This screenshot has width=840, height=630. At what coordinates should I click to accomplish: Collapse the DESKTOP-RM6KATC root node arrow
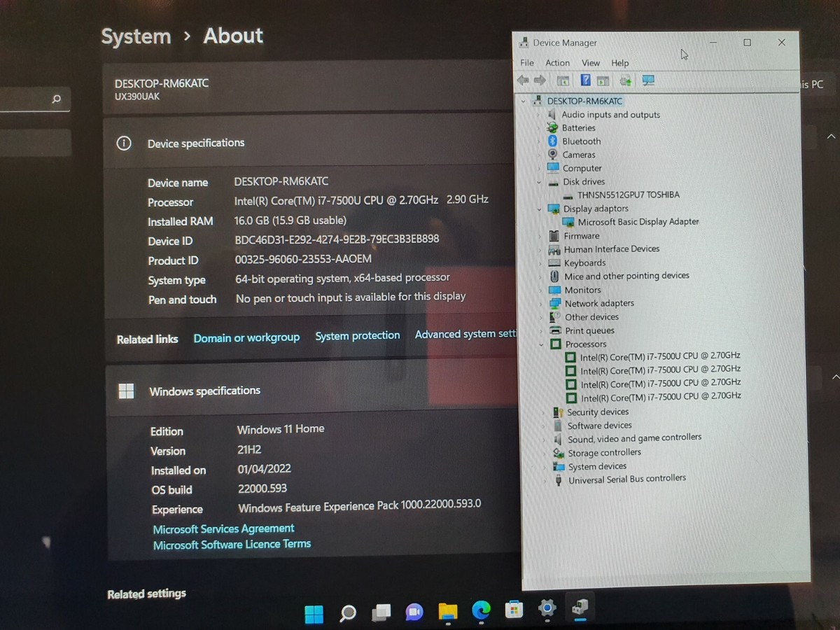click(524, 101)
